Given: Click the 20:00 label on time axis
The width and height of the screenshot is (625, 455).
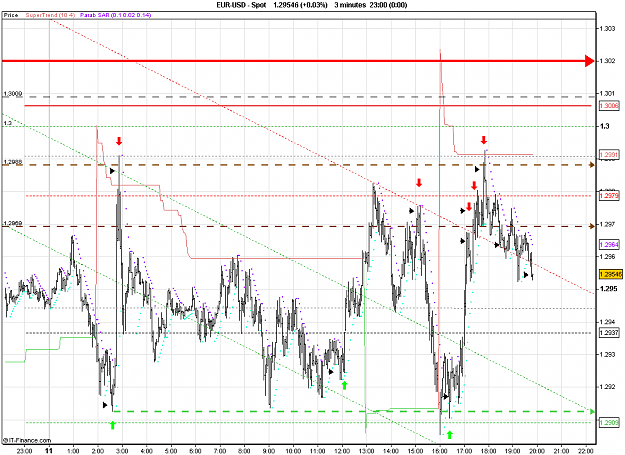Looking at the screenshot, I should 537,451.
